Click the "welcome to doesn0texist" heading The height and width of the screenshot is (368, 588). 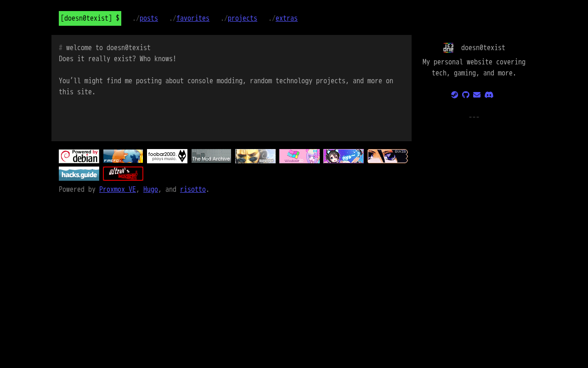point(108,48)
